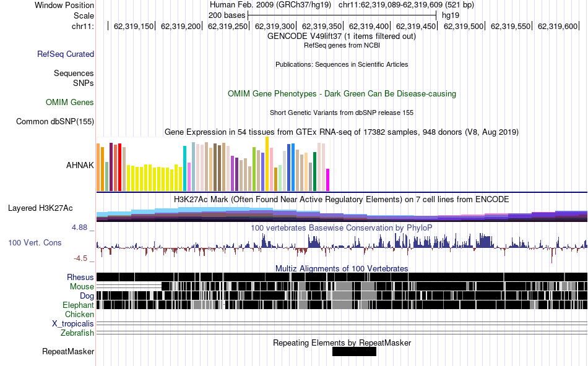Click Publications: Sequences in Scientific Articles title
This screenshot has height=366, width=588.
point(342,64)
